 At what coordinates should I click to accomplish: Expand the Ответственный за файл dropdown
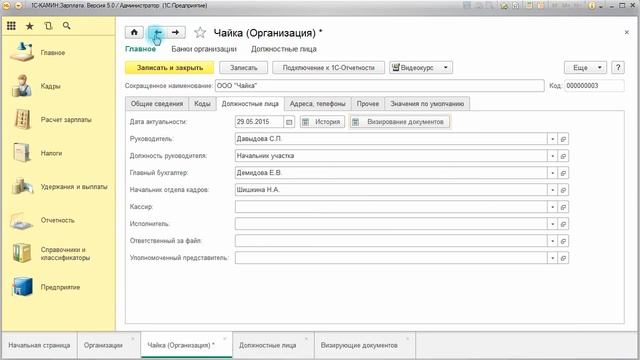click(553, 241)
